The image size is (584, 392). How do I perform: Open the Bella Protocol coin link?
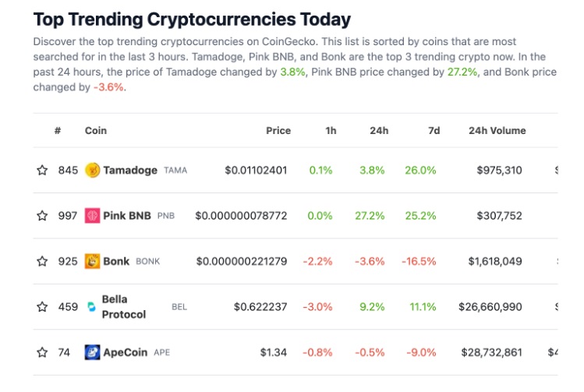click(x=123, y=307)
